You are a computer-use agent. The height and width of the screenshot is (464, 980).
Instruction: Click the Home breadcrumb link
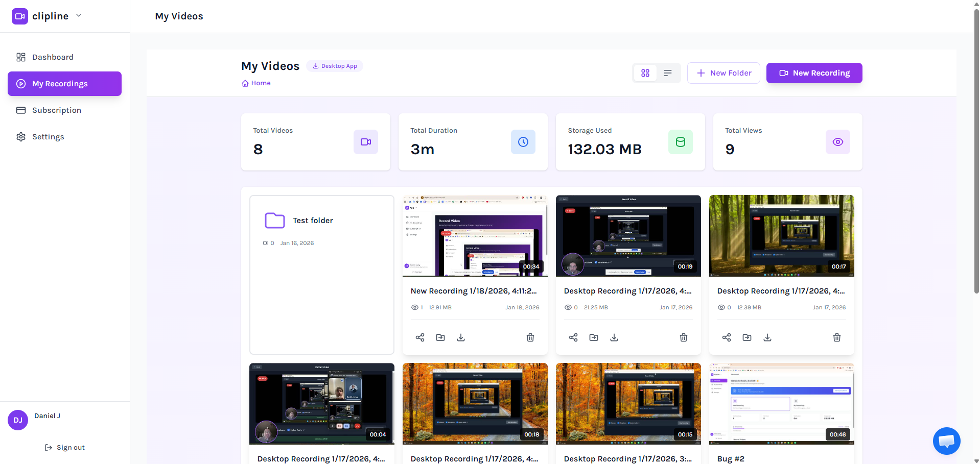256,83
